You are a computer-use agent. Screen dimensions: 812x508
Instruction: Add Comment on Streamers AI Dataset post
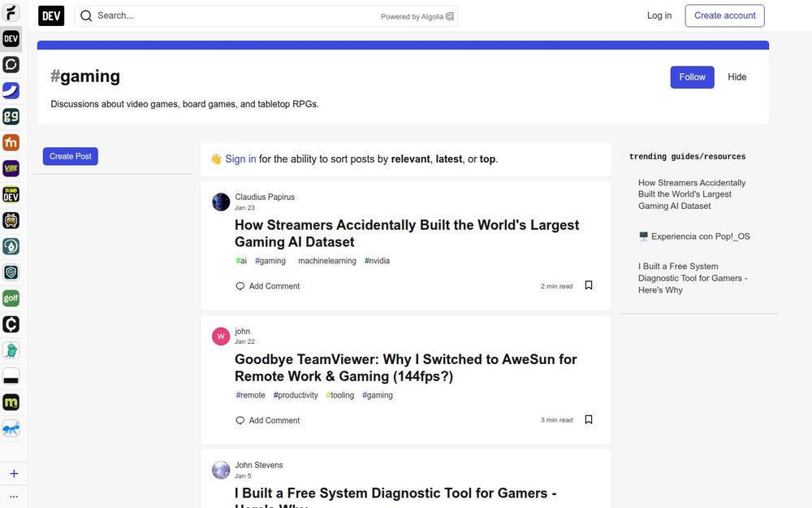268,286
